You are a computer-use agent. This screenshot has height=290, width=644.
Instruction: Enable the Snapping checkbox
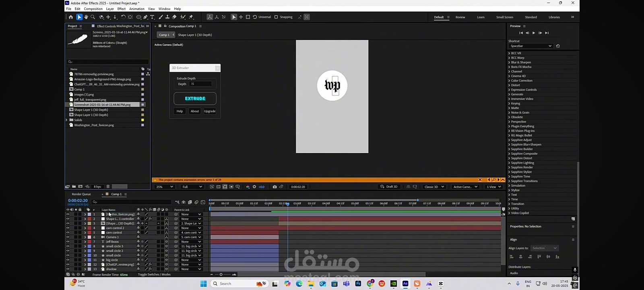pos(276,17)
